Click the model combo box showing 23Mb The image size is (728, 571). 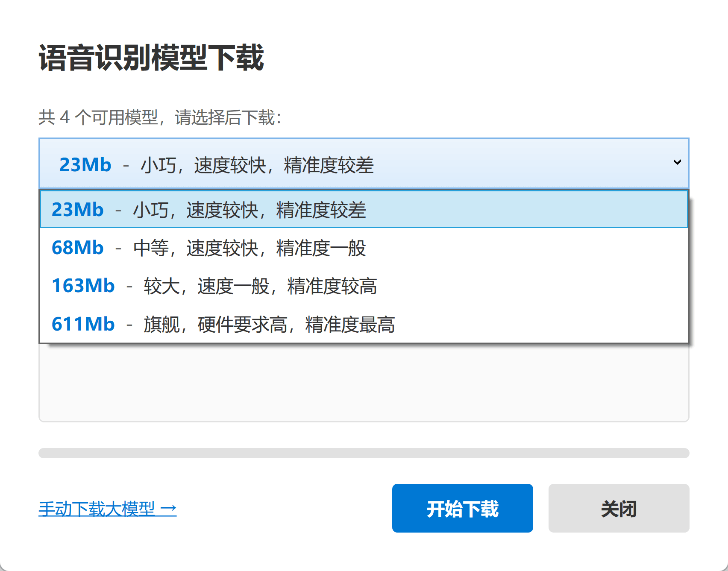(363, 163)
